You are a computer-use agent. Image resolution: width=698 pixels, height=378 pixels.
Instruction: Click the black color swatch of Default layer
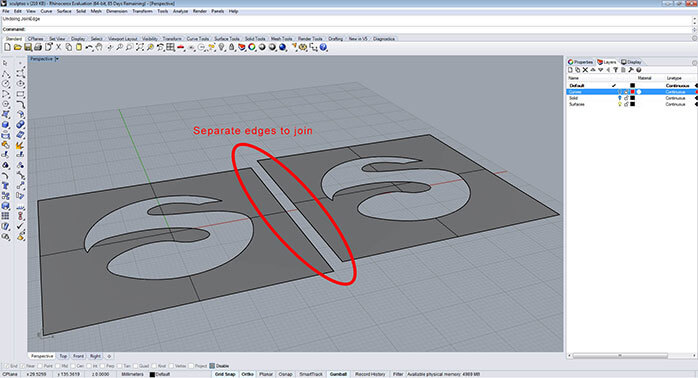[x=632, y=85]
